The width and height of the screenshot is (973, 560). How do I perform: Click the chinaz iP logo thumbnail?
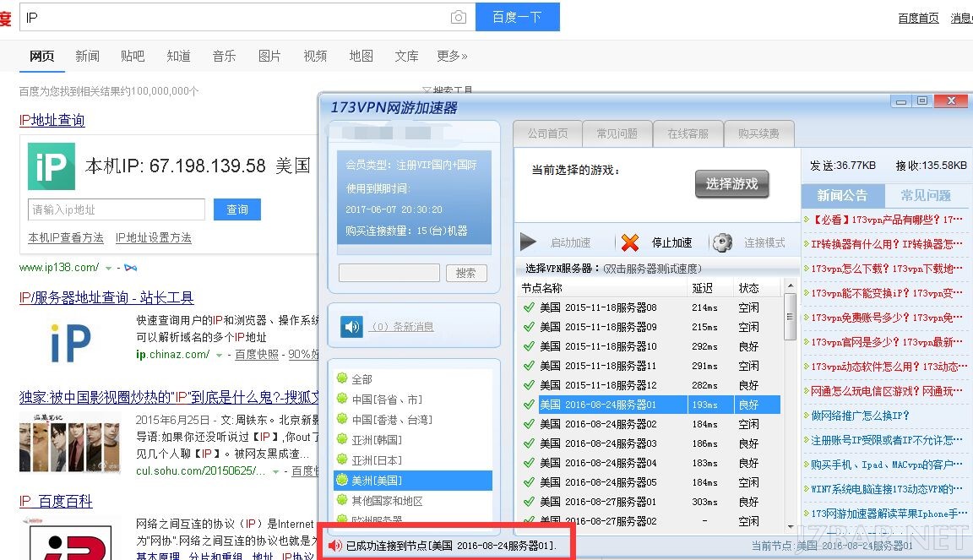pos(71,343)
